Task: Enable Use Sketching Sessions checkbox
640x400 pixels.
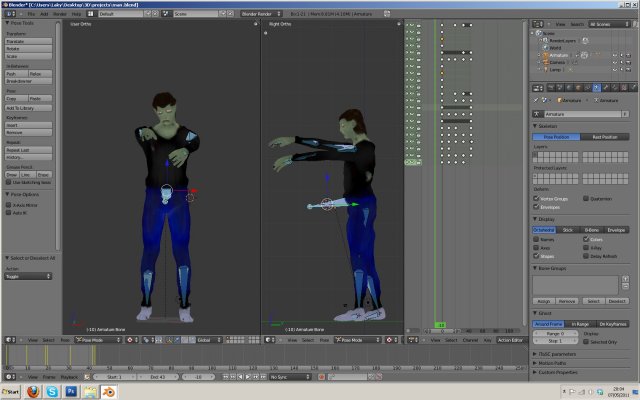Action: click(x=8, y=182)
